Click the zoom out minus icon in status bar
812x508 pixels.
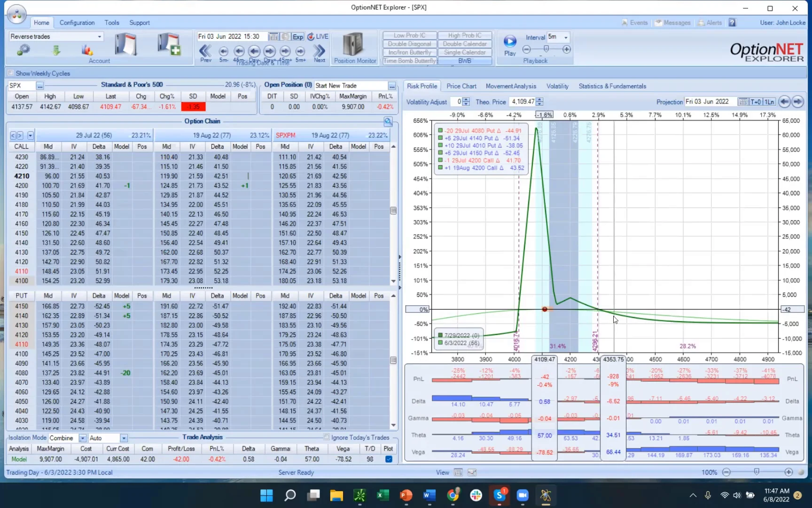[726, 472]
